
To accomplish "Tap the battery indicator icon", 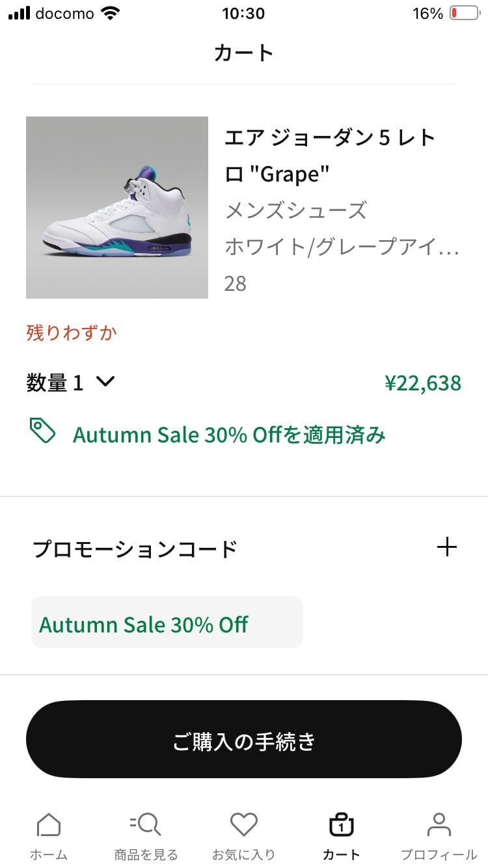I will (x=464, y=14).
